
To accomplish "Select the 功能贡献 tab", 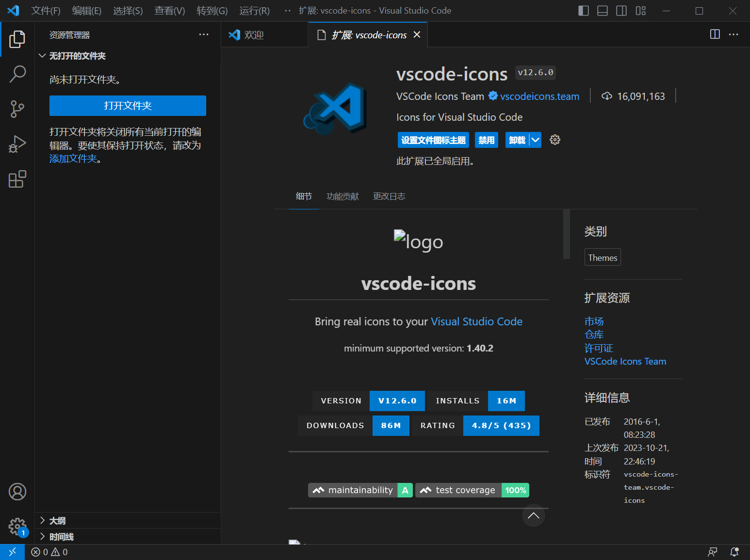I will pyautogui.click(x=342, y=196).
